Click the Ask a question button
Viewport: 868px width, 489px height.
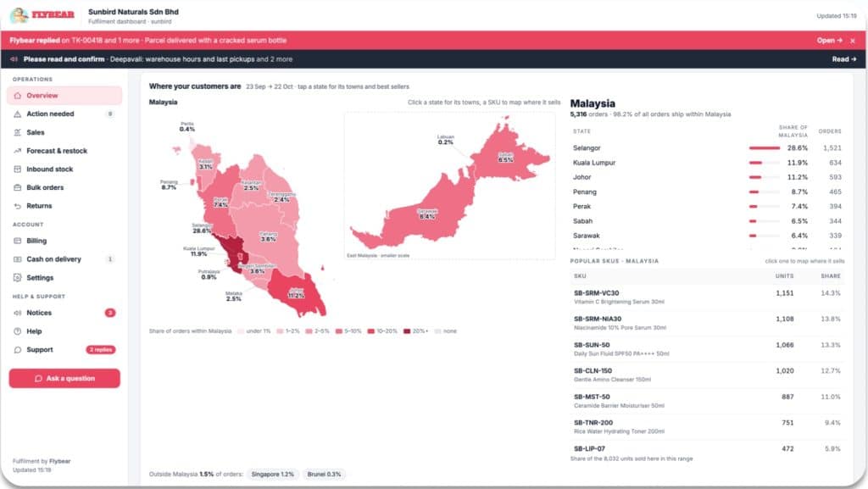[x=64, y=378]
